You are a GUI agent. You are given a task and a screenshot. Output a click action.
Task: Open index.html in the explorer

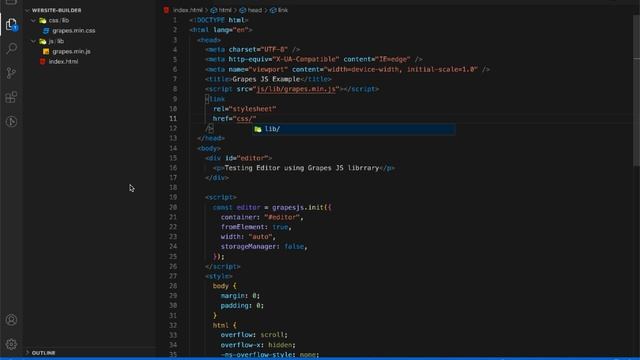click(63, 62)
